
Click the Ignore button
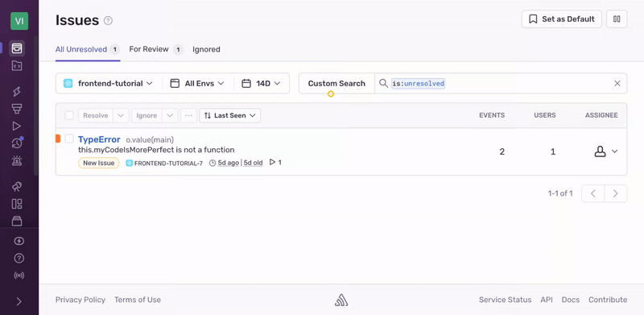coord(147,115)
